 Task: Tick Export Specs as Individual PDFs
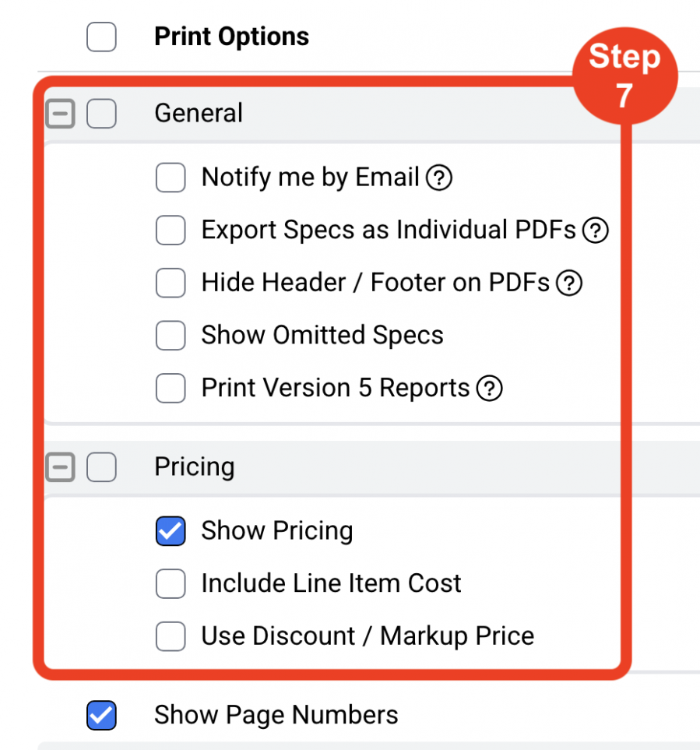click(171, 231)
